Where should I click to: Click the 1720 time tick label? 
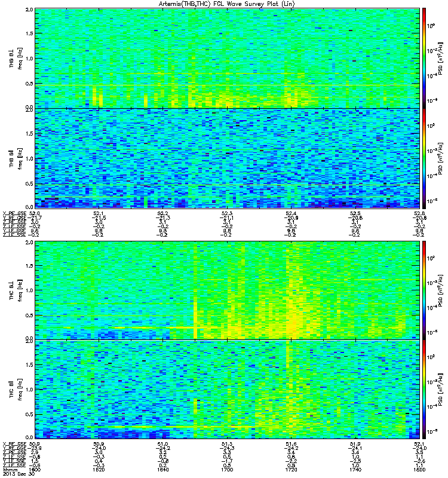[291, 470]
